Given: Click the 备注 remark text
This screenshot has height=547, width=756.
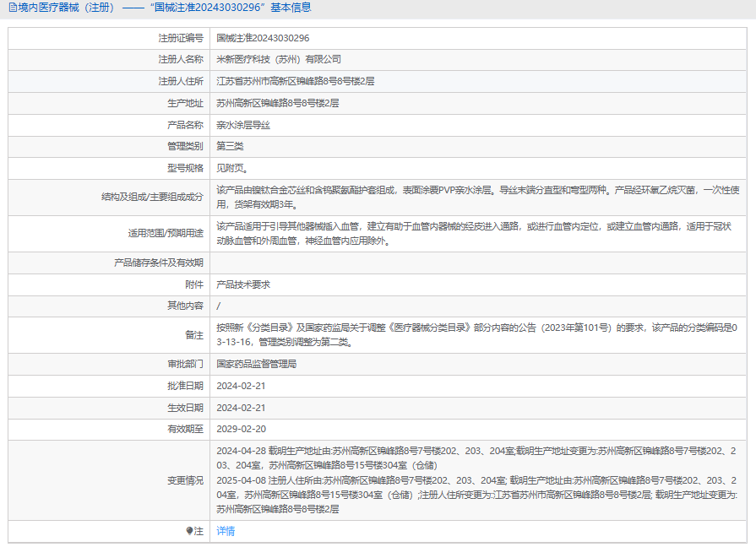Looking at the screenshot, I should 477,334.
